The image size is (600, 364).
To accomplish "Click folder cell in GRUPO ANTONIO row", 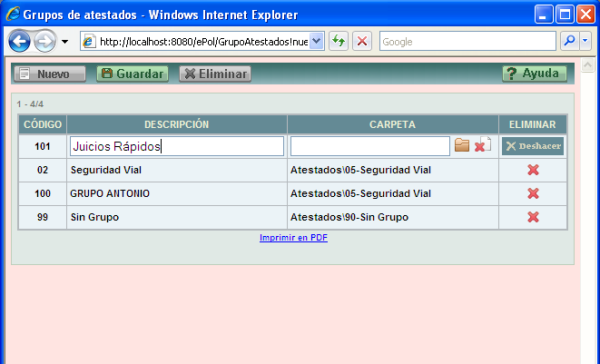I will (x=393, y=193).
